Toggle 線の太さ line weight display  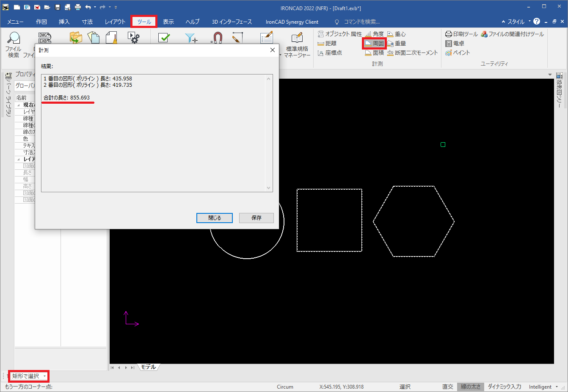coord(470,387)
